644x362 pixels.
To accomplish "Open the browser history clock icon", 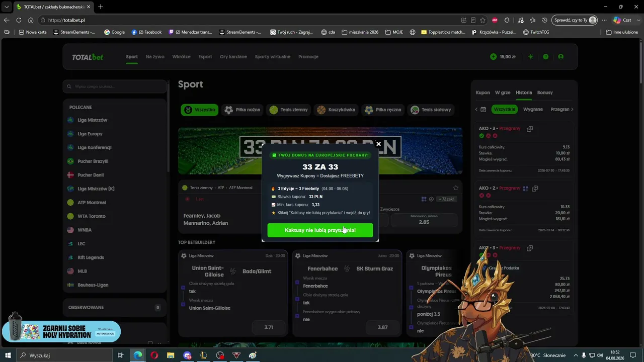I will [x=545, y=20].
